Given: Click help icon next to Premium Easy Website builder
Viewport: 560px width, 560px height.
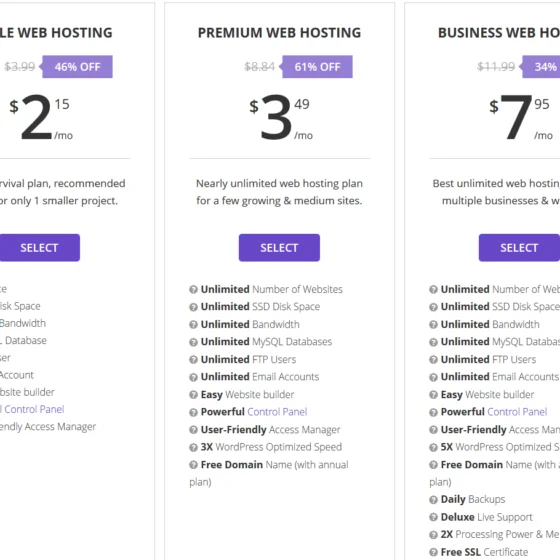Looking at the screenshot, I should click(x=193, y=395).
